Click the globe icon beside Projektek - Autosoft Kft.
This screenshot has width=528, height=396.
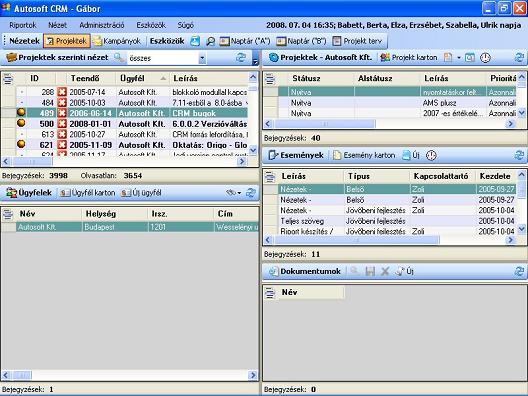[x=274, y=58]
